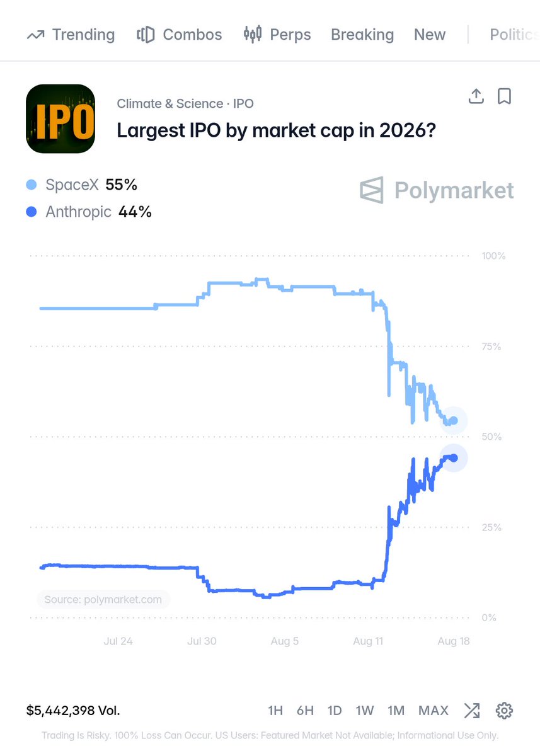Bookmark this IPO market

504,96
